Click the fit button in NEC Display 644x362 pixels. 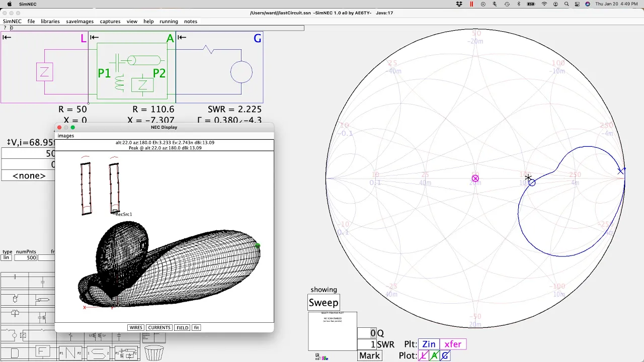(196, 328)
